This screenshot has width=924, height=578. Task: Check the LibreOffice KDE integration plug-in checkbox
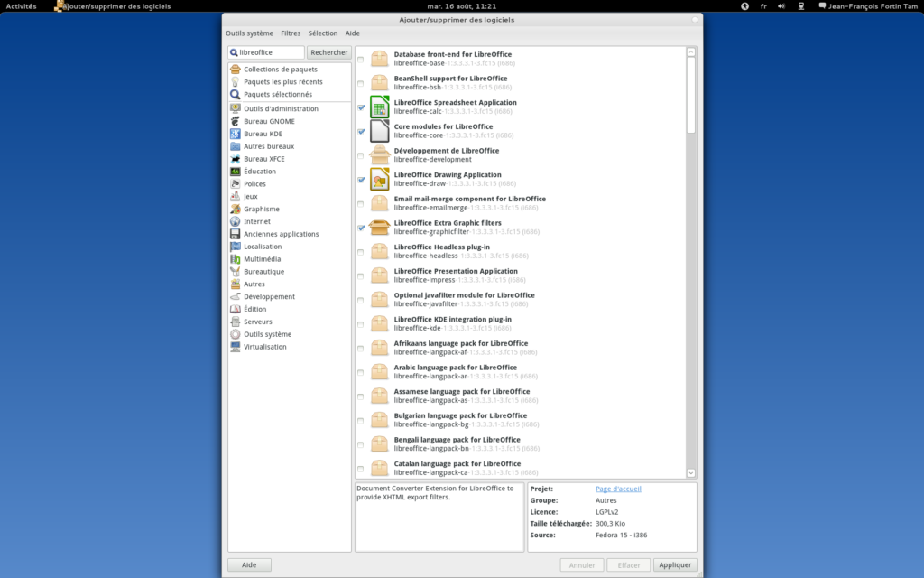coord(361,324)
